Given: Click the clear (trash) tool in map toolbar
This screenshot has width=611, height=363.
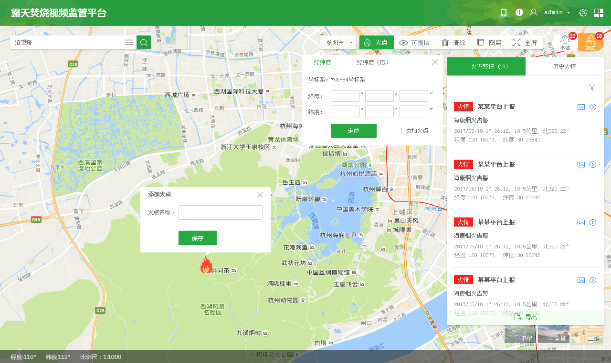Looking at the screenshot, I should (x=453, y=42).
